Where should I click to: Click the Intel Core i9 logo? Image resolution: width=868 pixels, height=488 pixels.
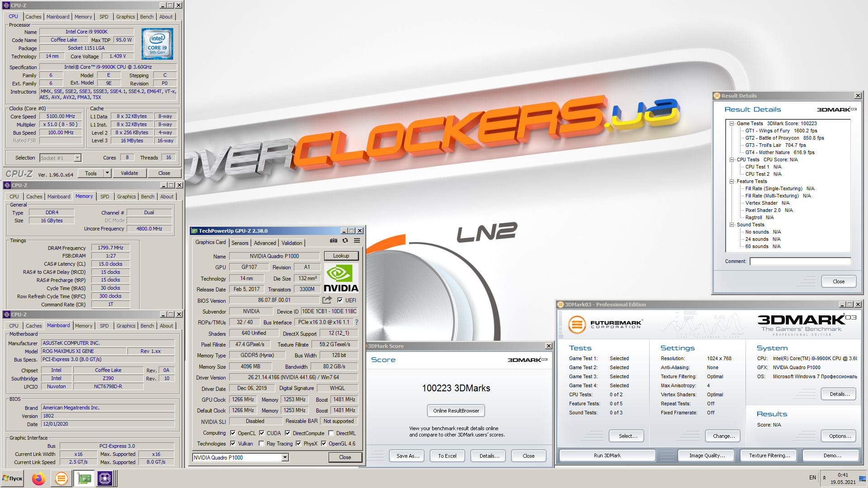tap(157, 44)
